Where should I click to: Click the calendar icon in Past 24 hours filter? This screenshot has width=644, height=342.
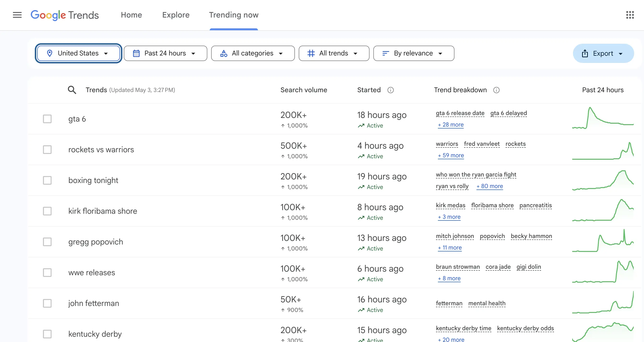(136, 53)
